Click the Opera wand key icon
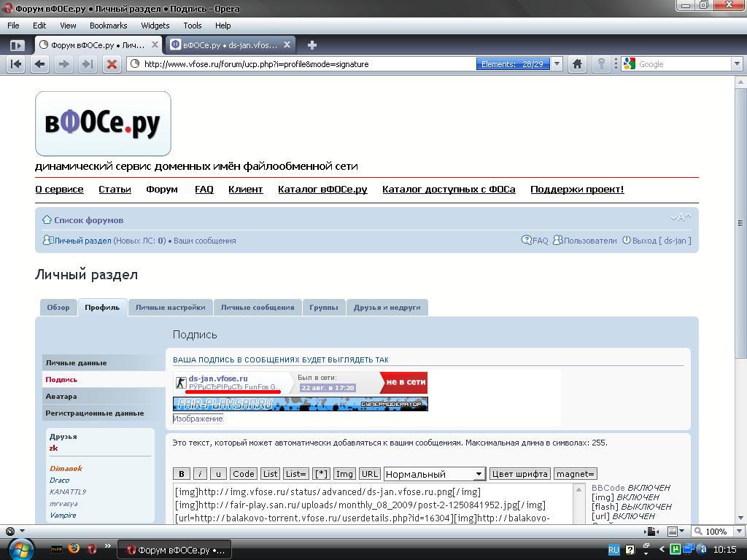This screenshot has width=747, height=560. point(601,64)
